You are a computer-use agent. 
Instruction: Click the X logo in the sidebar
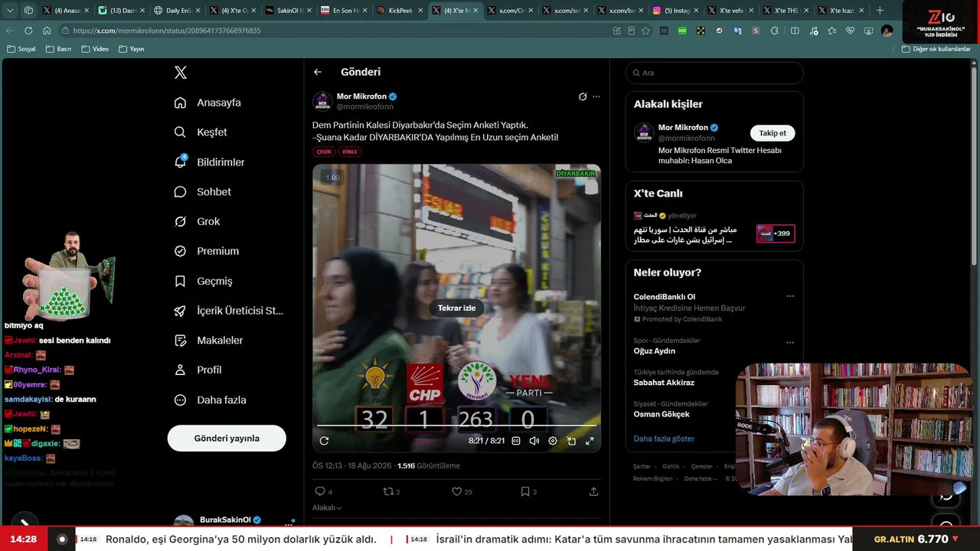pos(181,73)
